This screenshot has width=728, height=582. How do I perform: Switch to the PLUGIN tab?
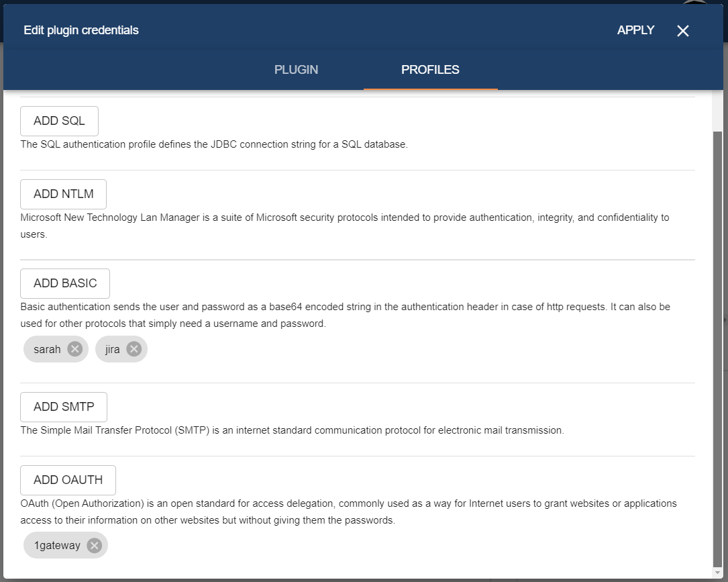tap(296, 70)
